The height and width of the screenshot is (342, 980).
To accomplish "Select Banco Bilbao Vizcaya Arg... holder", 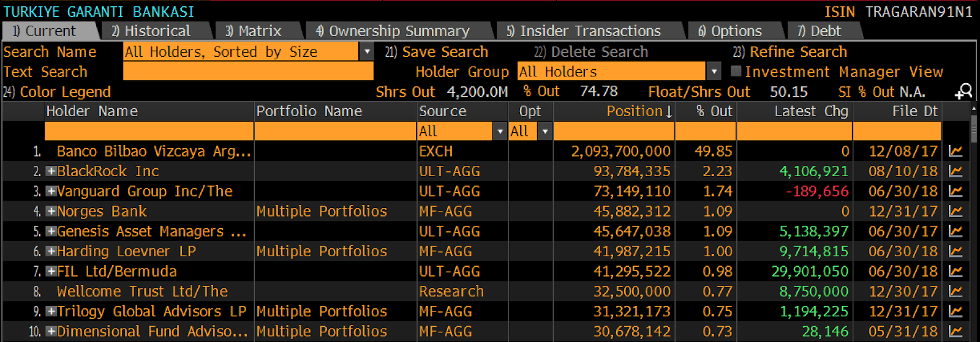I will (x=154, y=151).
